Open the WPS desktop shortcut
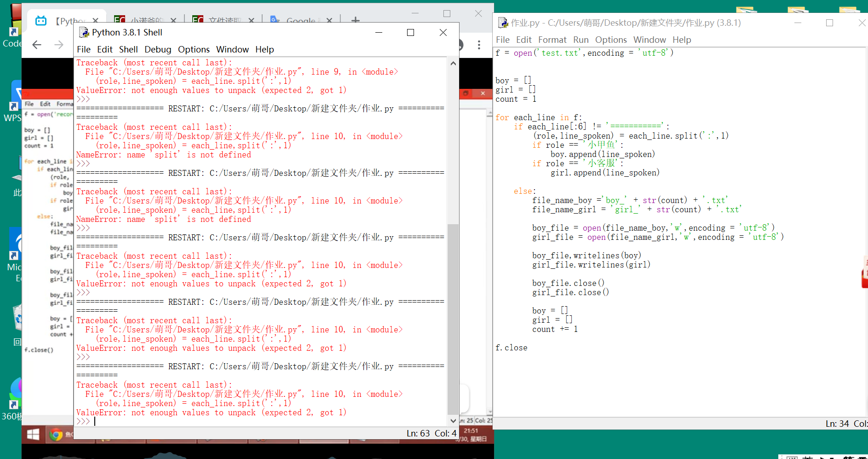 click(13, 102)
